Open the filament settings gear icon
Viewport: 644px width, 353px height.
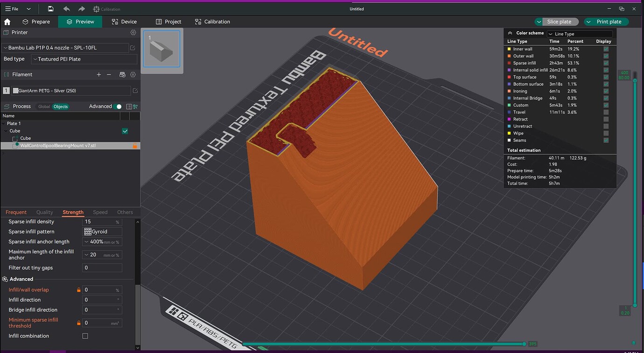point(133,75)
